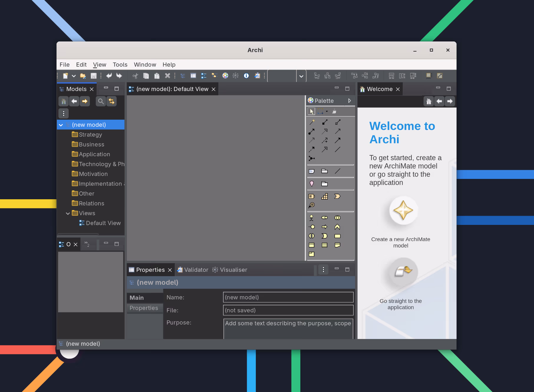Collapse the (new model) tree node
The width and height of the screenshot is (534, 392).
pos(61,125)
